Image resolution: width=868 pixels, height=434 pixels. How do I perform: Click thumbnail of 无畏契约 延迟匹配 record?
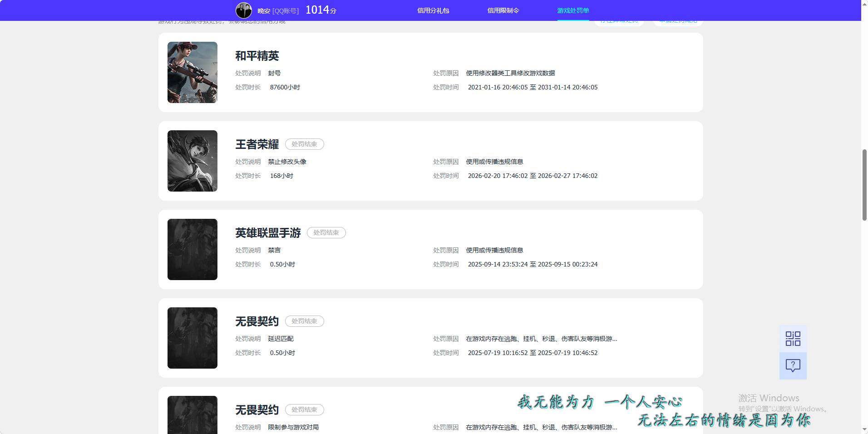pos(192,338)
